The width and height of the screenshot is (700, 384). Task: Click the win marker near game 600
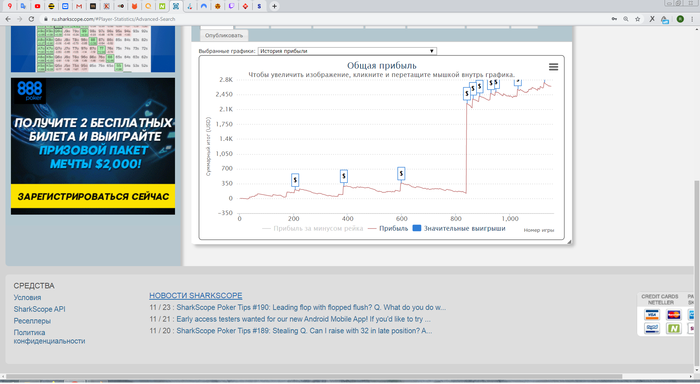[x=401, y=173]
